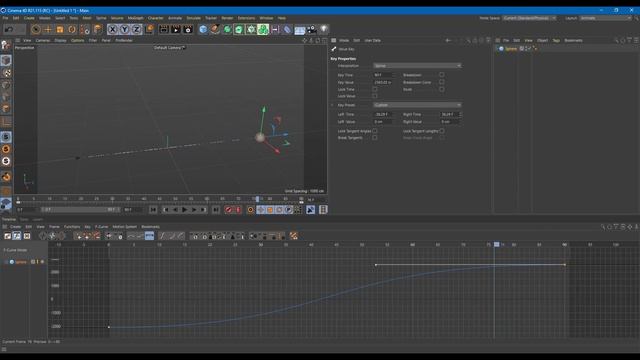Add a Cube primitive object
This screenshot has height=360, width=640.
(203, 29)
